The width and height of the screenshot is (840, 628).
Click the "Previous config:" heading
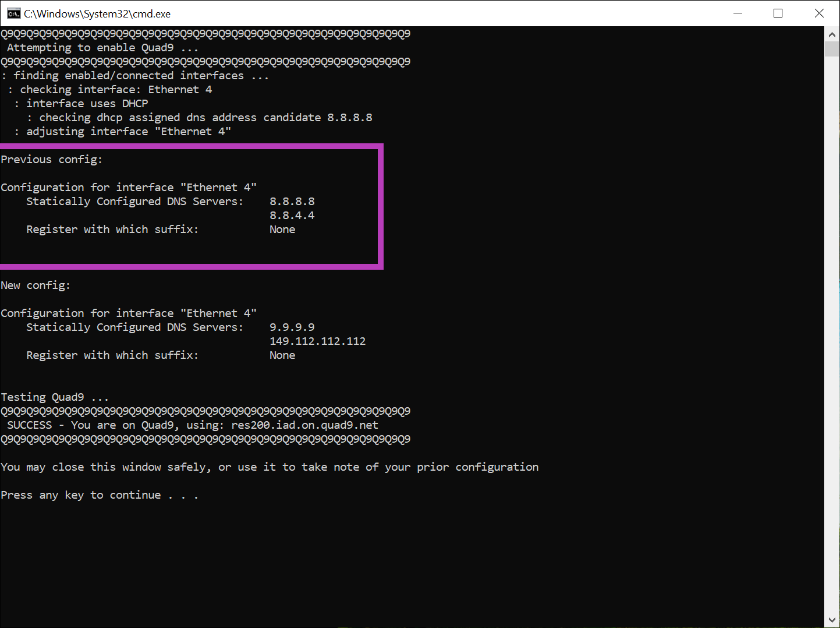click(51, 160)
